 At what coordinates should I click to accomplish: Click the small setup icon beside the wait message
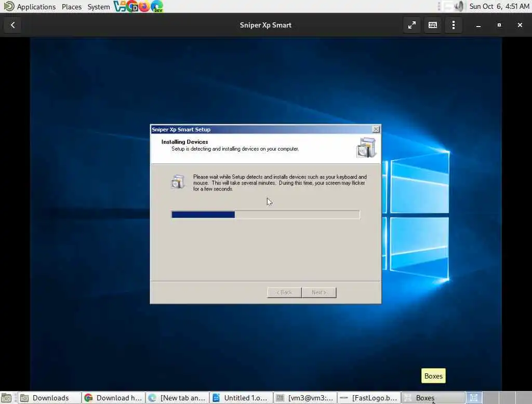point(178,182)
